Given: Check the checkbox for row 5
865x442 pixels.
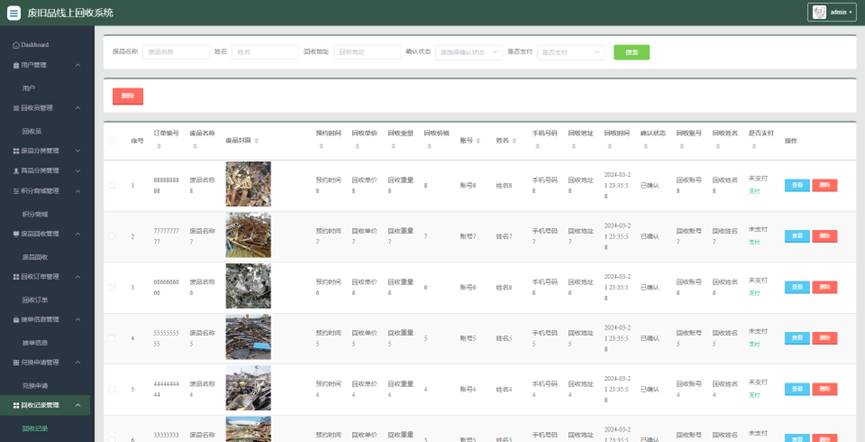Looking at the screenshot, I should click(x=111, y=389).
